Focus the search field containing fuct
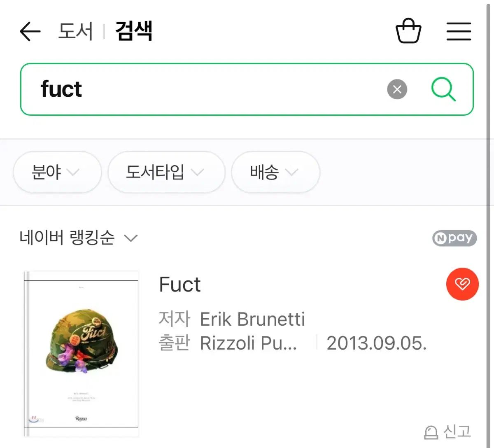Screen dimensions: 494x448 (x=206, y=89)
